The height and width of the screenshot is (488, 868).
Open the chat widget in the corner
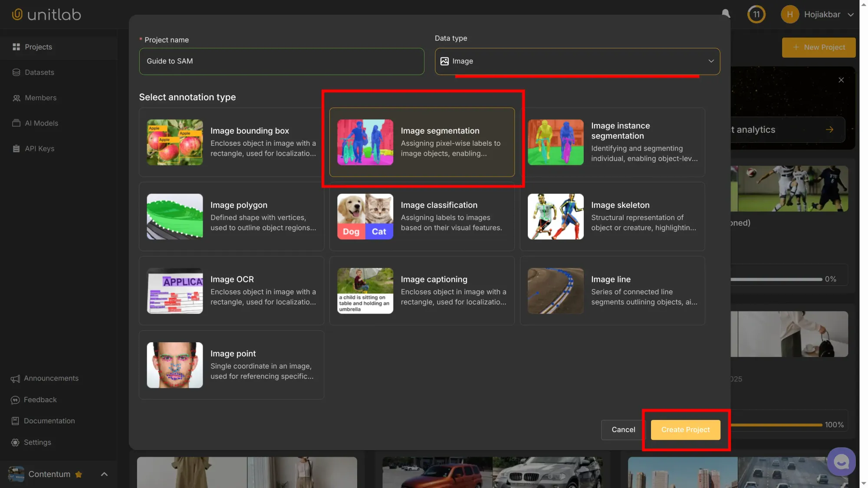(x=841, y=462)
